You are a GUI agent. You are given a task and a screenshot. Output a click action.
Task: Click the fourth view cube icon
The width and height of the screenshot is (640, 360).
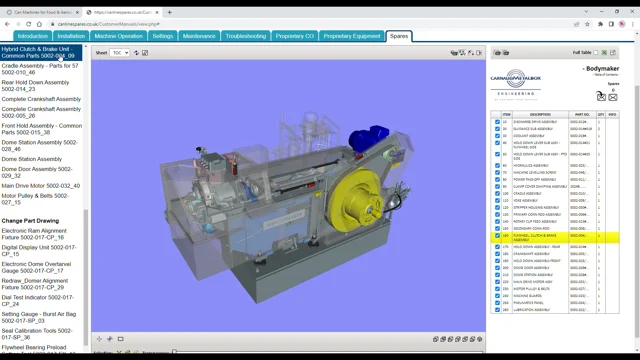[x=458, y=339]
